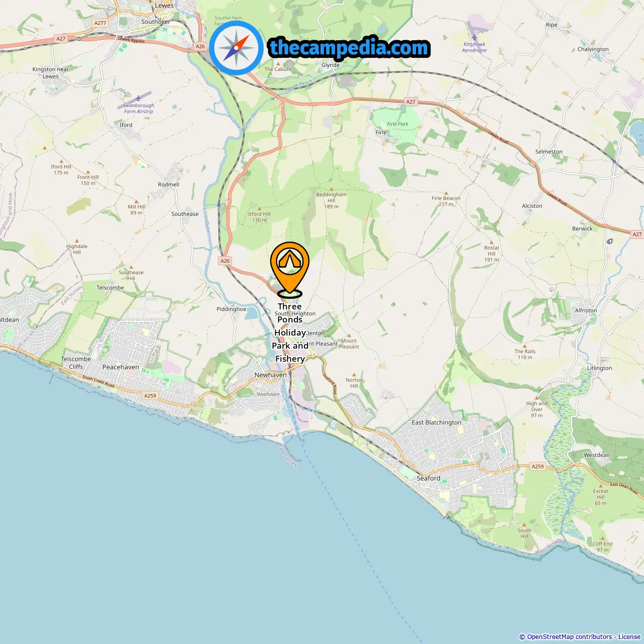Click the blue compass logo icon
Image resolution: width=644 pixels, height=644 pixels.
[x=236, y=48]
